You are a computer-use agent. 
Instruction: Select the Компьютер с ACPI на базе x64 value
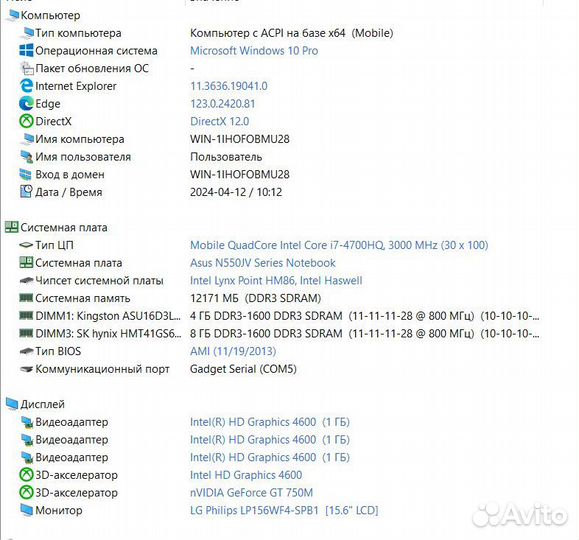pos(292,33)
